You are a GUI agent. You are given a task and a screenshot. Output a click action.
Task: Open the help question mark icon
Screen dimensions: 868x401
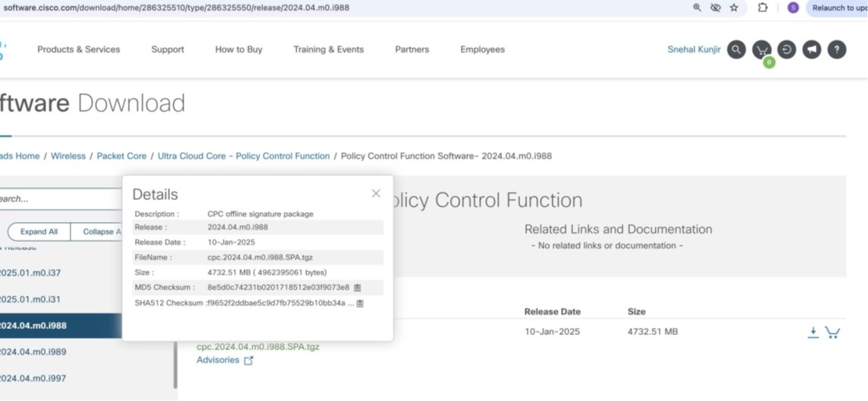point(837,49)
